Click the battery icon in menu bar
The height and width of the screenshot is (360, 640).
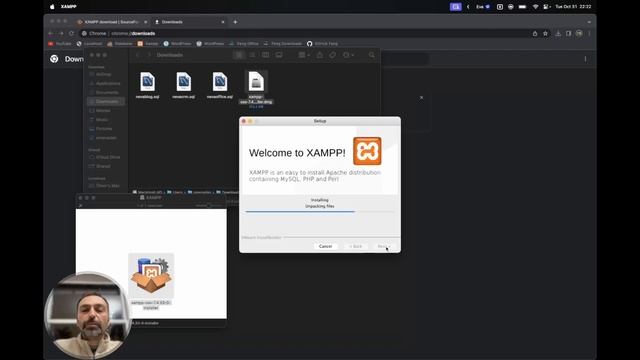(522, 7)
